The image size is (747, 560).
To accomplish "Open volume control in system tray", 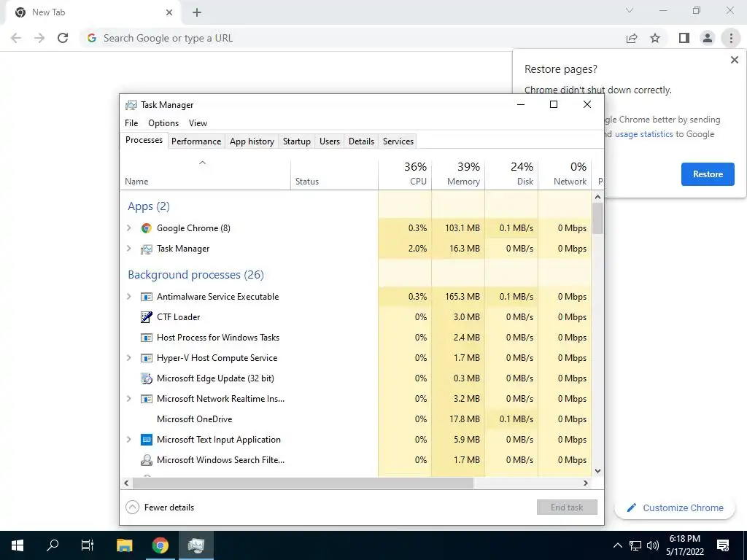I will point(653,545).
